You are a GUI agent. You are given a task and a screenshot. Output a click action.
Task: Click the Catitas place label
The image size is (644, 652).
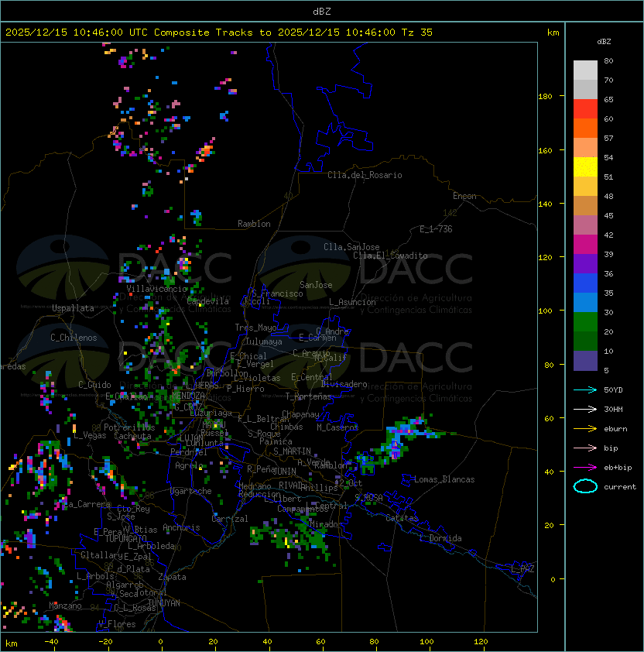[402, 518]
